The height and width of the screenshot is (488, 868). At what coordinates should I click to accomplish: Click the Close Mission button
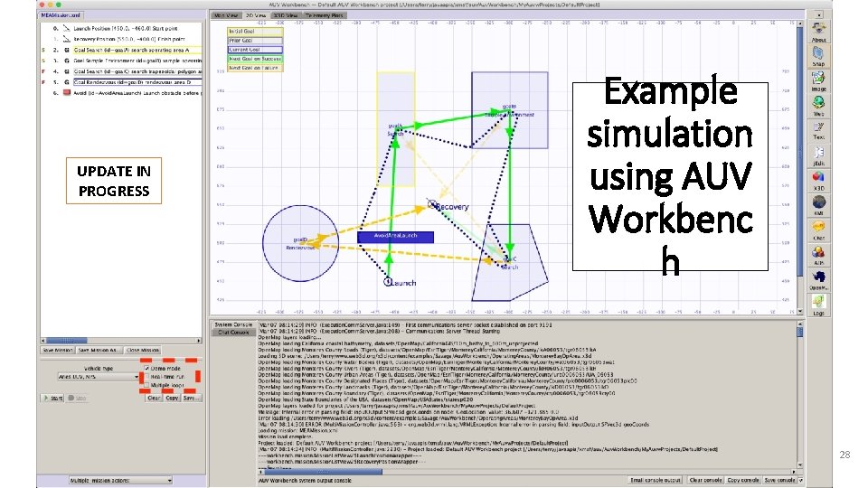tap(143, 351)
